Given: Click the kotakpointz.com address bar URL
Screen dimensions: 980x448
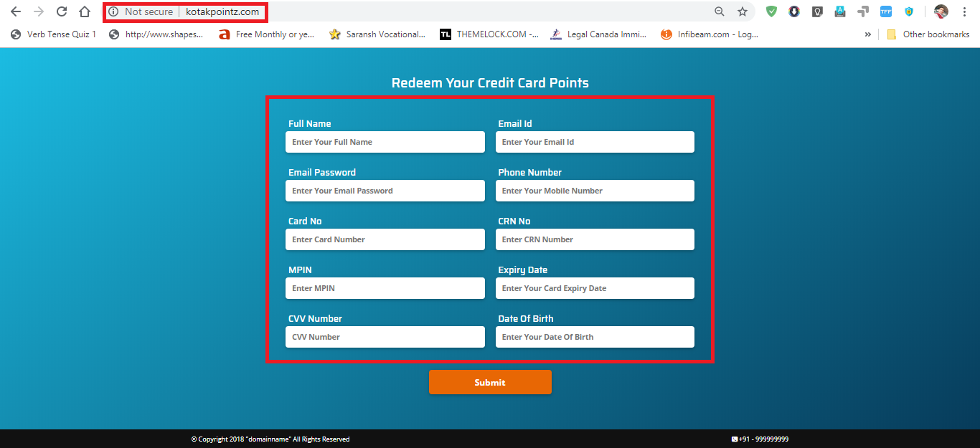Looking at the screenshot, I should pyautogui.click(x=222, y=11).
